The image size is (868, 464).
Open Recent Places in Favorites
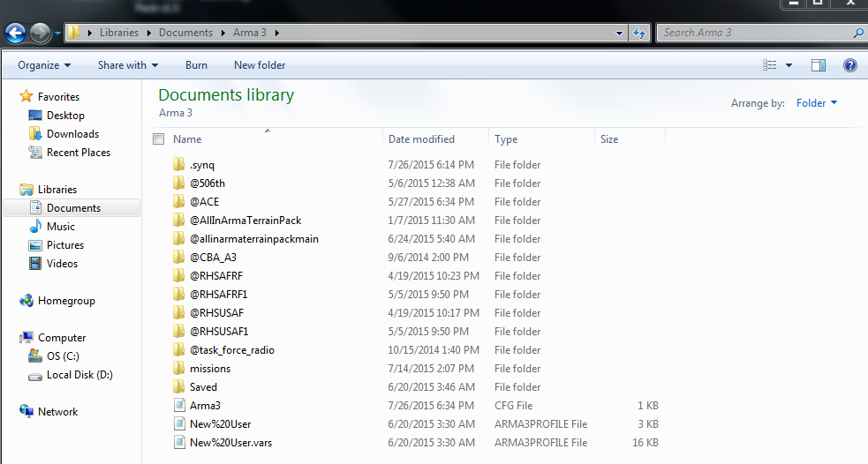coord(78,153)
